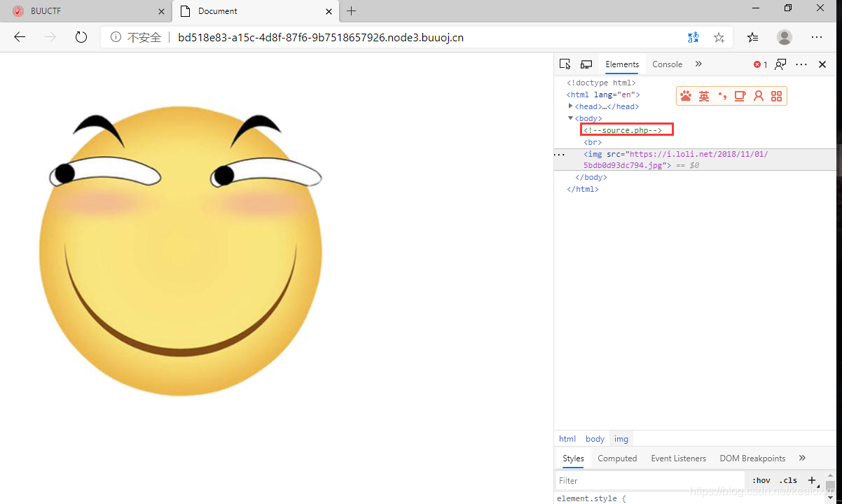Select the closing html tag line
842x504 pixels.
pos(583,189)
